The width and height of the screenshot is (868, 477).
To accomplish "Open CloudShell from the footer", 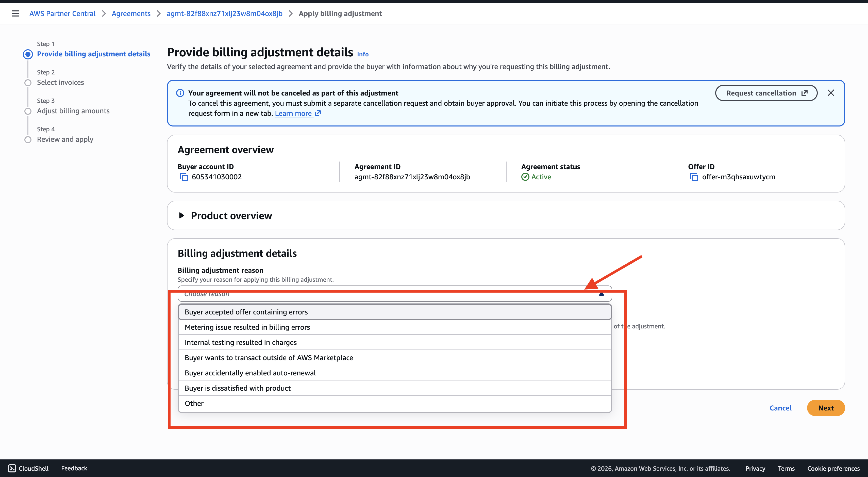I will click(x=28, y=468).
